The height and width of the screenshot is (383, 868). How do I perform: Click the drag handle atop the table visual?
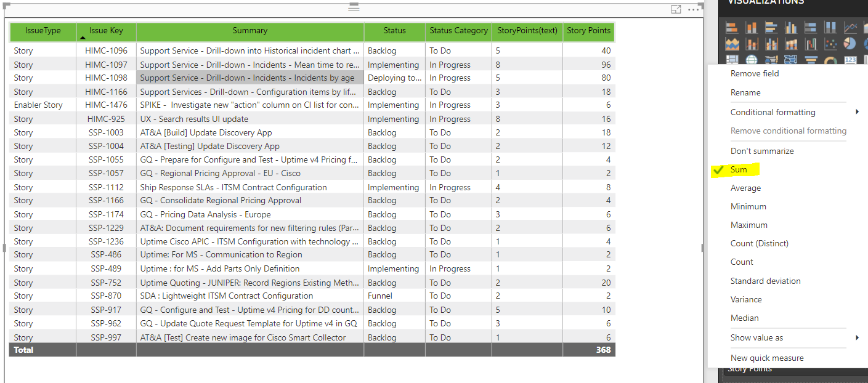[354, 7]
